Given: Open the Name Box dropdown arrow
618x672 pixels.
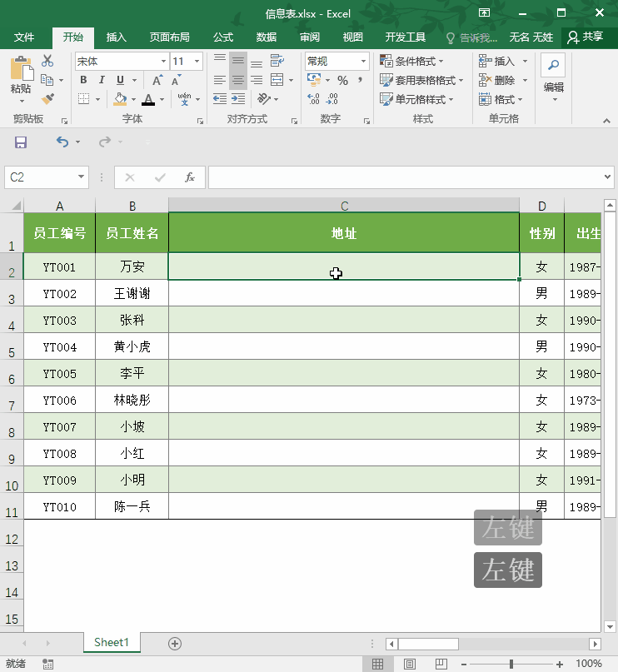Looking at the screenshot, I should pyautogui.click(x=81, y=177).
